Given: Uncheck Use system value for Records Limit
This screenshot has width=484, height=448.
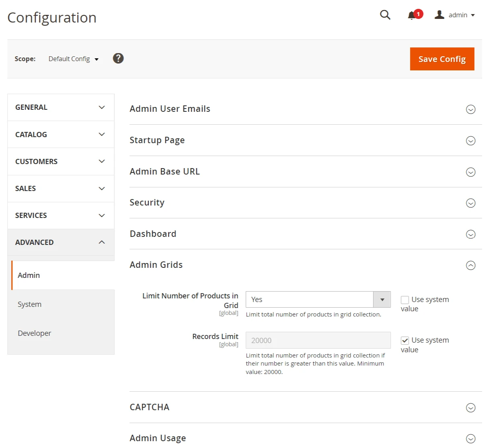Looking at the screenshot, I should [x=405, y=341].
